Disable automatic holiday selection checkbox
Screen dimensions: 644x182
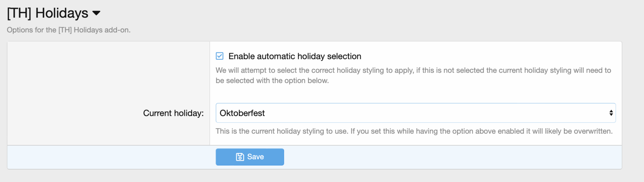click(x=220, y=56)
